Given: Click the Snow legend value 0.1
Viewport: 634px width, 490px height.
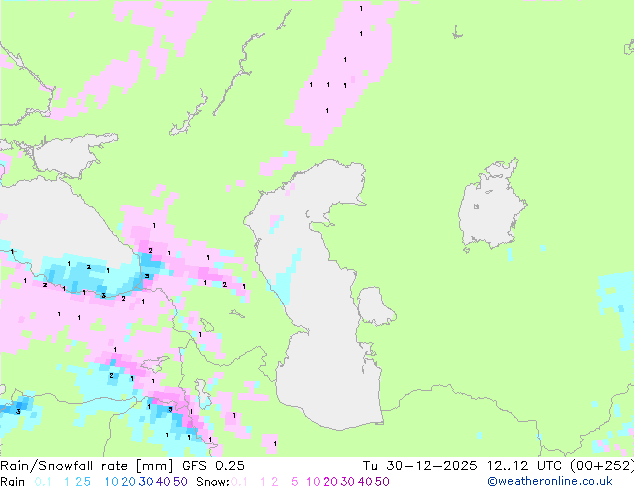Looking at the screenshot, I should click(x=239, y=482).
